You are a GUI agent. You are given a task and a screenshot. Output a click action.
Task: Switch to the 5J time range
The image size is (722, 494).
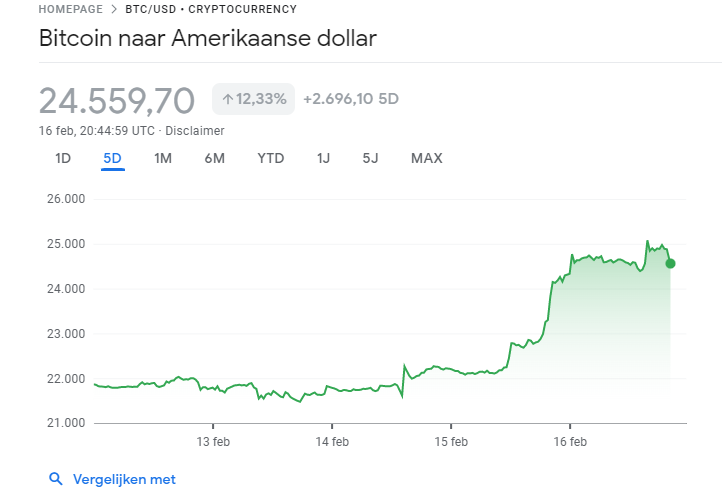371,158
